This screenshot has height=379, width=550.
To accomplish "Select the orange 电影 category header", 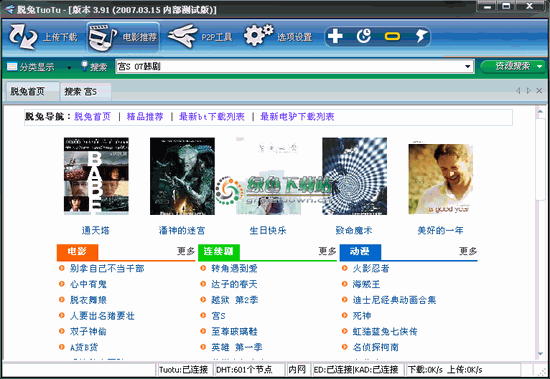I will (77, 251).
